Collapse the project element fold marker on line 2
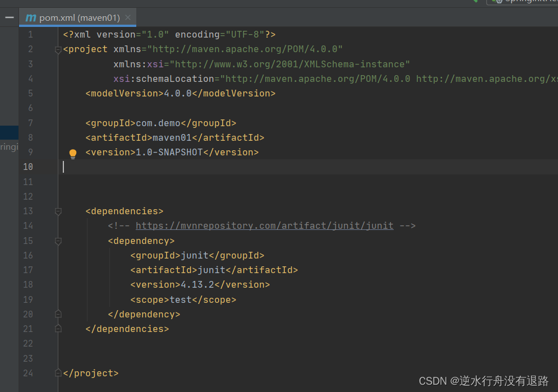 tap(58, 50)
